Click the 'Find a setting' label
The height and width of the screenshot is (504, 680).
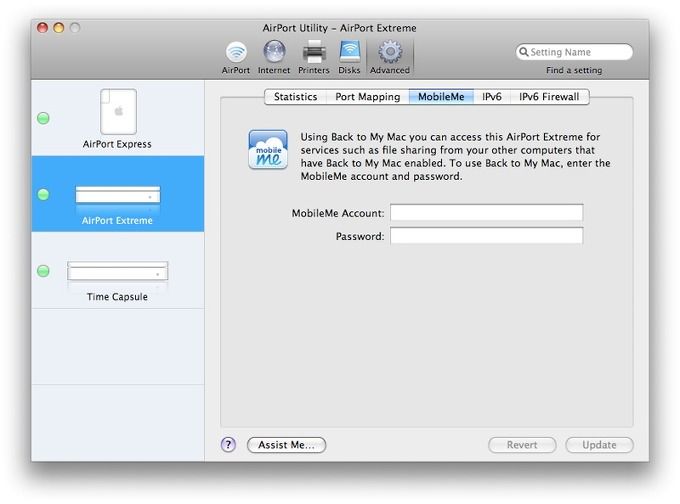click(574, 70)
